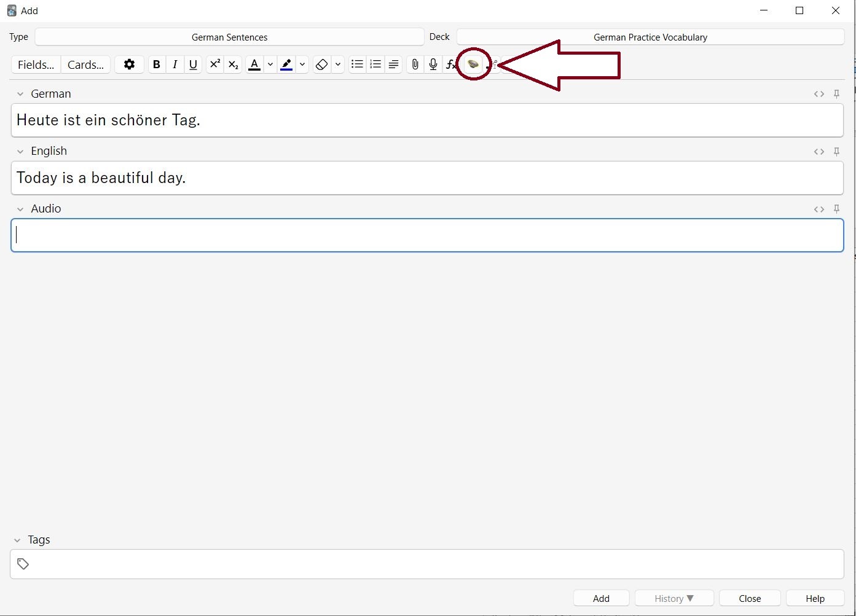Open the gear options icon
The image size is (856, 616).
pos(129,64)
